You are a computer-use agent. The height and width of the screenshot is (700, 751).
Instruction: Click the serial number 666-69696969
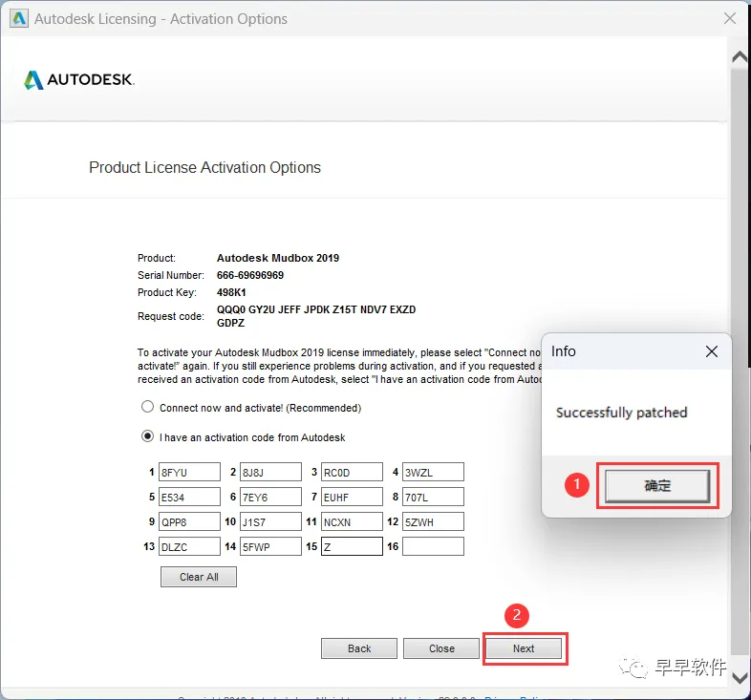click(250, 275)
